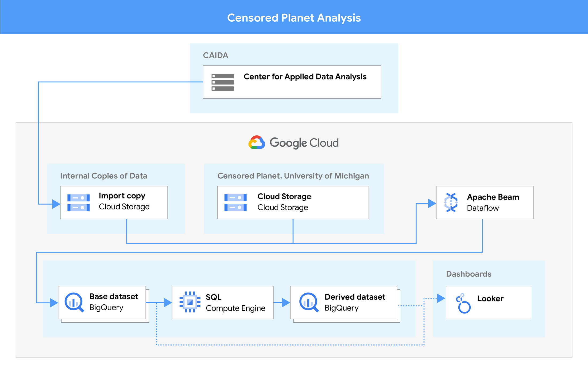Click the 'Compute Engine' subtitle text
This screenshot has width=588, height=367.
(235, 308)
